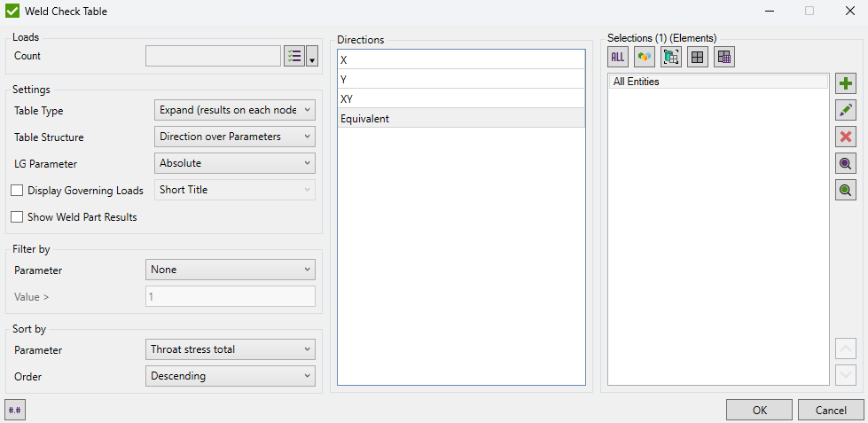The image size is (868, 423).
Task: Select the XY direction in list
Action: pos(461,98)
